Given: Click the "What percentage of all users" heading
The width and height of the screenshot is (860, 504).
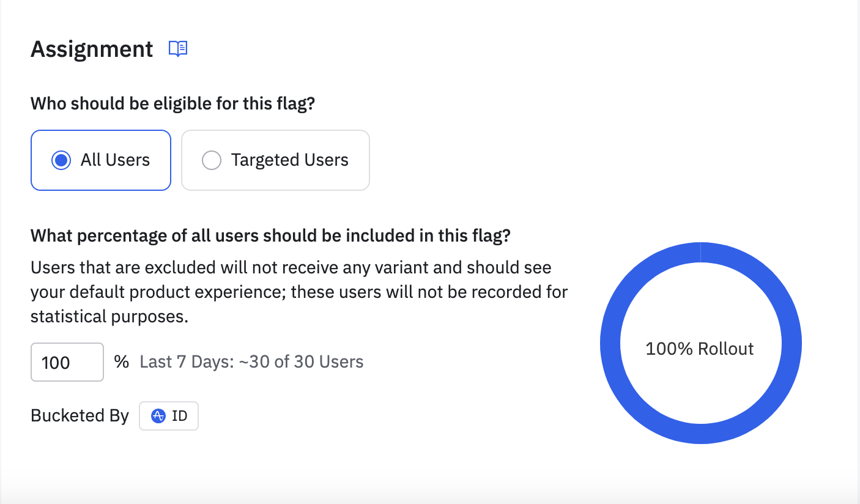Looking at the screenshot, I should tap(270, 236).
